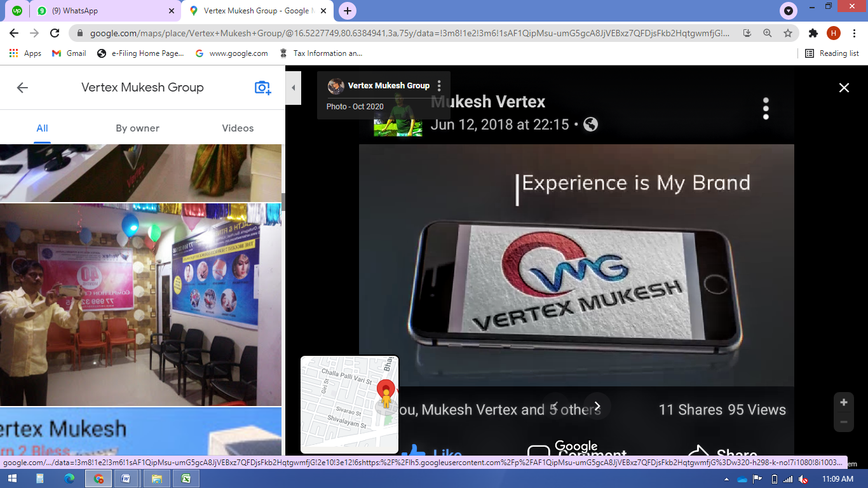The width and height of the screenshot is (868, 488).
Task: Open the e-Filing Home Page bookmark
Action: click(140, 53)
